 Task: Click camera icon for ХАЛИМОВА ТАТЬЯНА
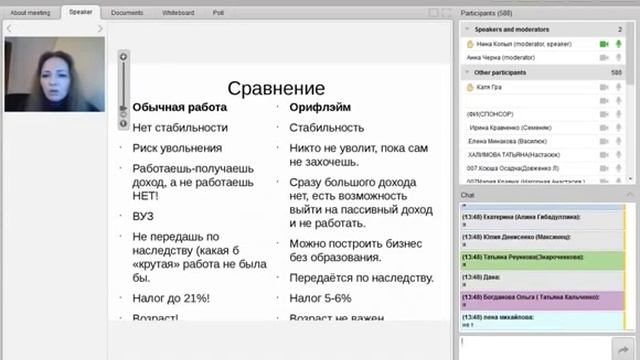(x=604, y=155)
